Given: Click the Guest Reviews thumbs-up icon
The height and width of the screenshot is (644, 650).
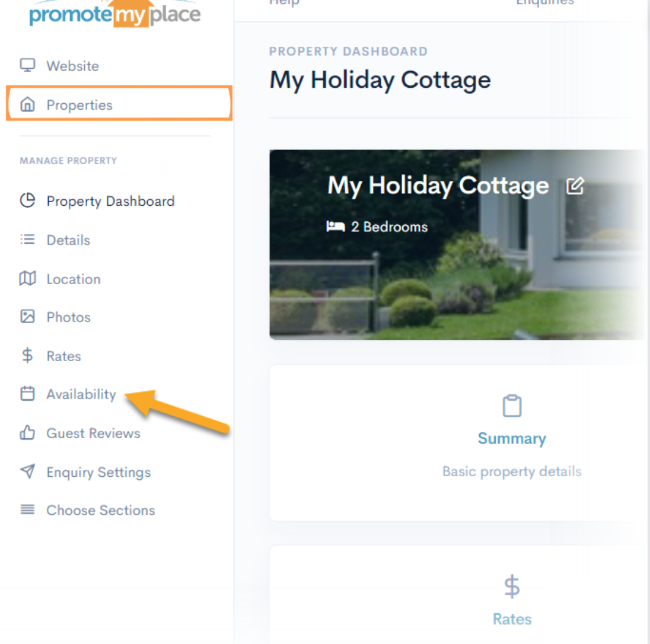Looking at the screenshot, I should 27,433.
